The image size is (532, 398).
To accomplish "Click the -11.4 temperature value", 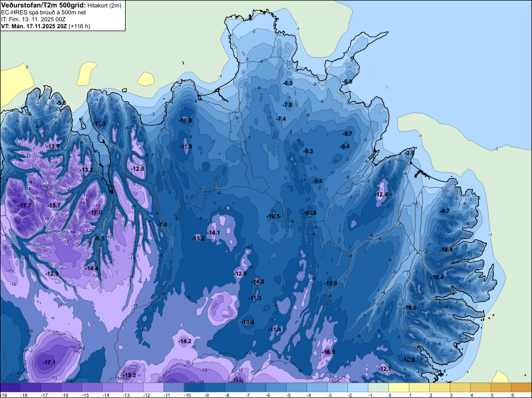I will tap(275, 329).
